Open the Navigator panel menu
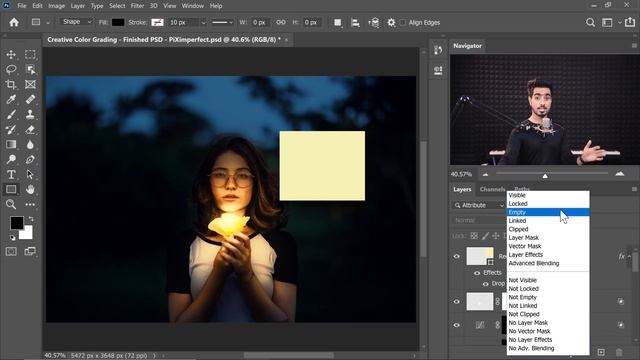Viewport: 640px width, 360px height. pyautogui.click(x=634, y=46)
